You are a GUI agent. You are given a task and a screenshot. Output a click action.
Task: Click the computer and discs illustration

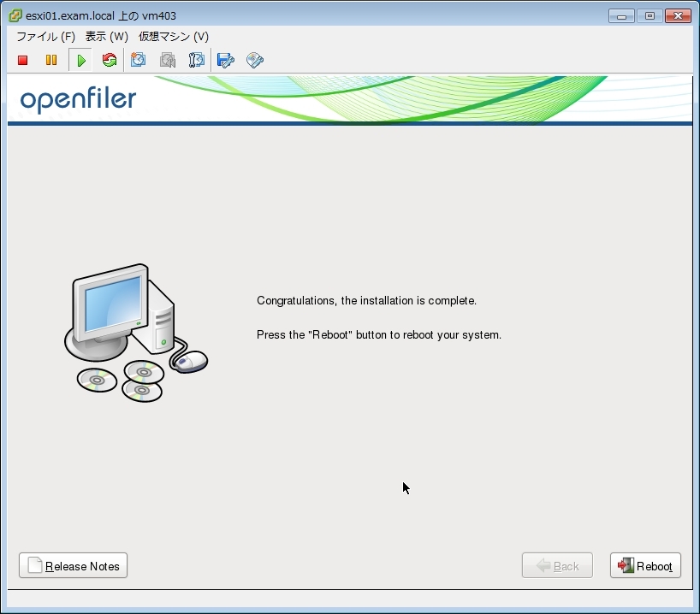tap(136, 333)
